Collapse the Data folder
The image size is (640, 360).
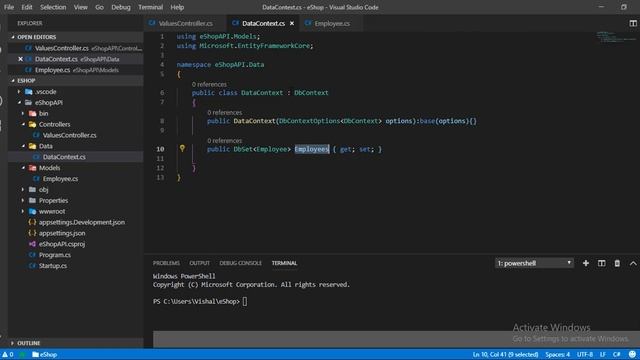tap(23, 146)
